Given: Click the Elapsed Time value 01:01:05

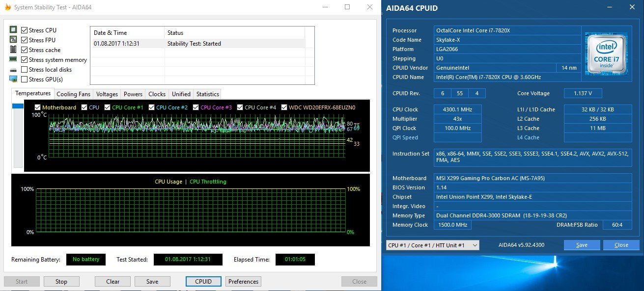Looking at the screenshot, I should click(295, 259).
